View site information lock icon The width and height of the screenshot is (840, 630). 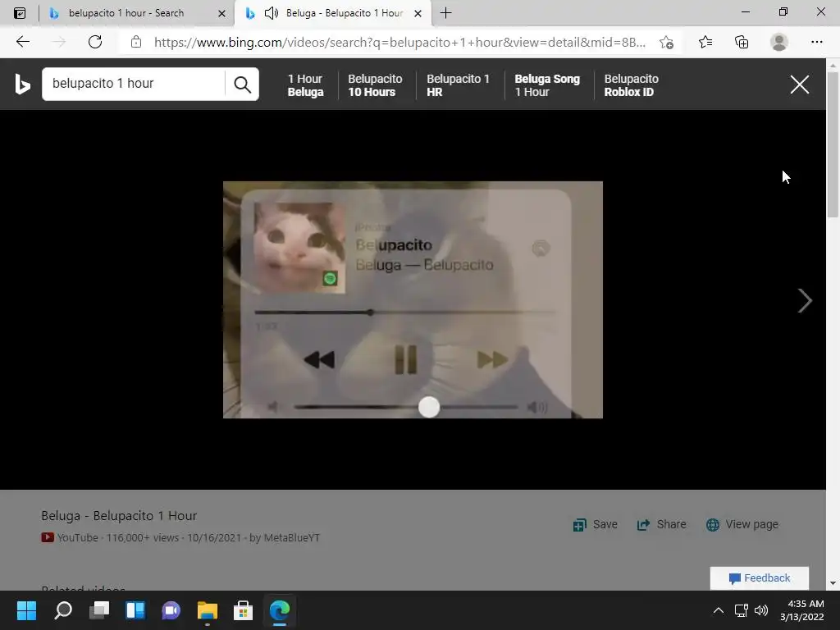tap(136, 42)
